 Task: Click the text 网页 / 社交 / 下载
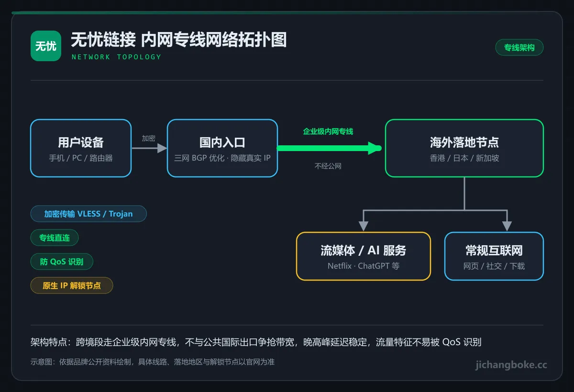494,266
